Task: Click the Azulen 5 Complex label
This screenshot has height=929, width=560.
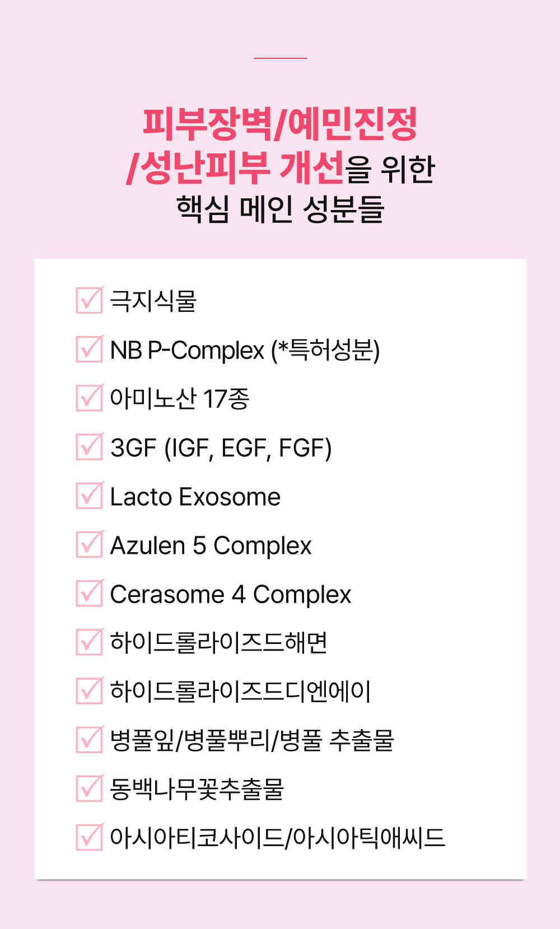Action: 211,546
